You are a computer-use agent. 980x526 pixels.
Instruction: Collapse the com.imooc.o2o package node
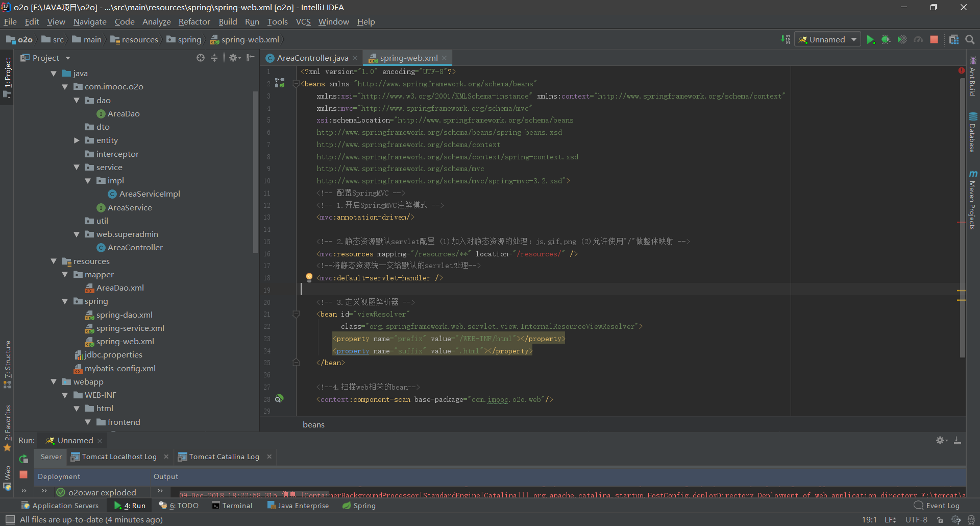pyautogui.click(x=65, y=87)
